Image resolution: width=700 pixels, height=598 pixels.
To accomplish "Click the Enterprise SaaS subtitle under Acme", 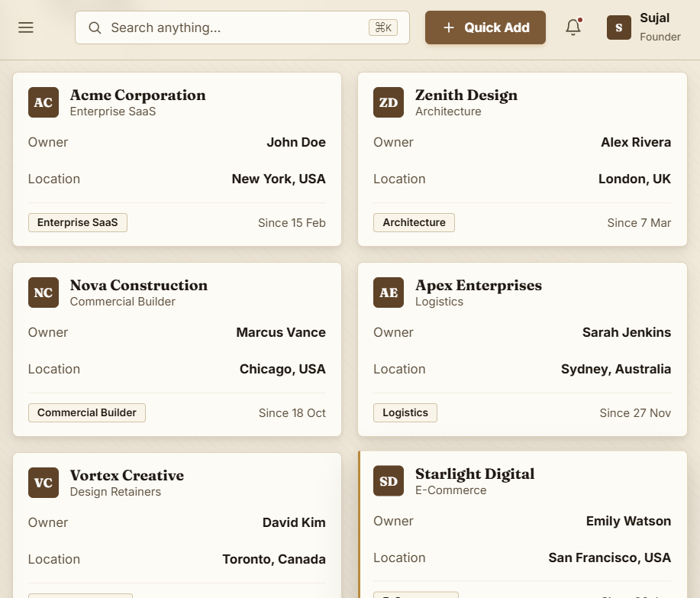I will [x=113, y=112].
